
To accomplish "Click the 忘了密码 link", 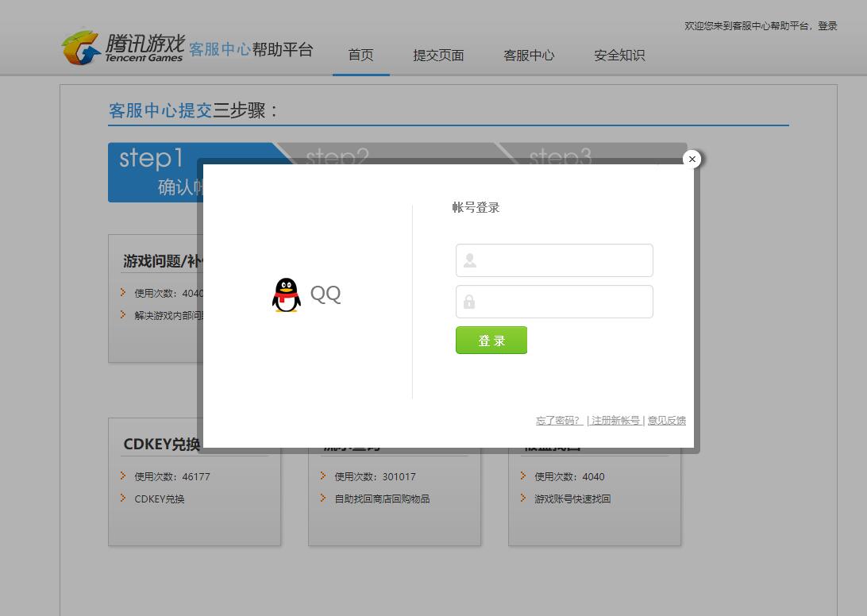I will pos(559,420).
